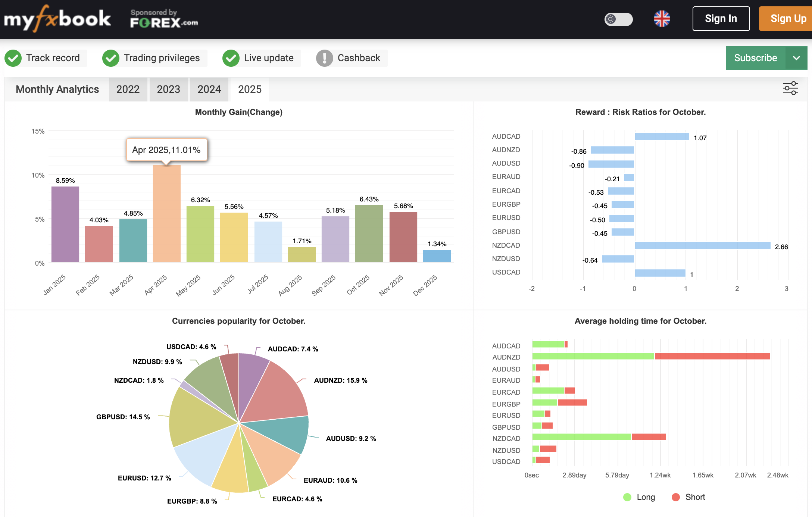Click the myfxbook logo
This screenshot has height=517, width=812.
57,19
